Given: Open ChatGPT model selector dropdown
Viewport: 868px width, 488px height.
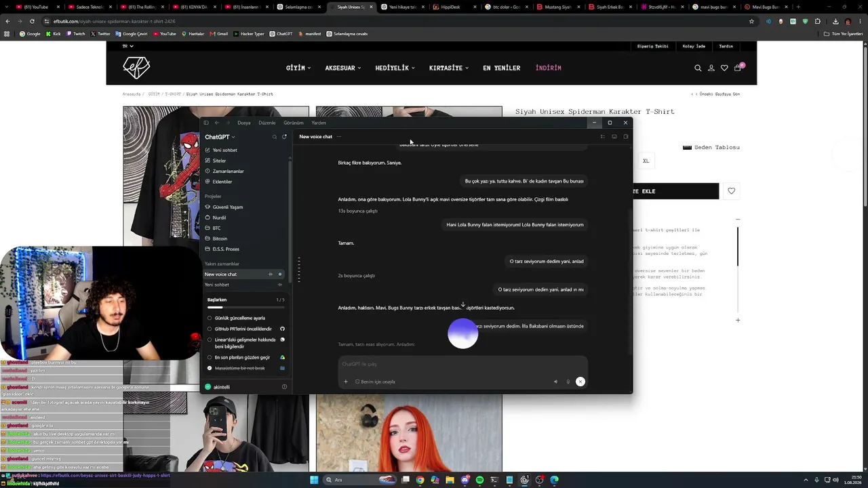Looking at the screenshot, I should (220, 137).
